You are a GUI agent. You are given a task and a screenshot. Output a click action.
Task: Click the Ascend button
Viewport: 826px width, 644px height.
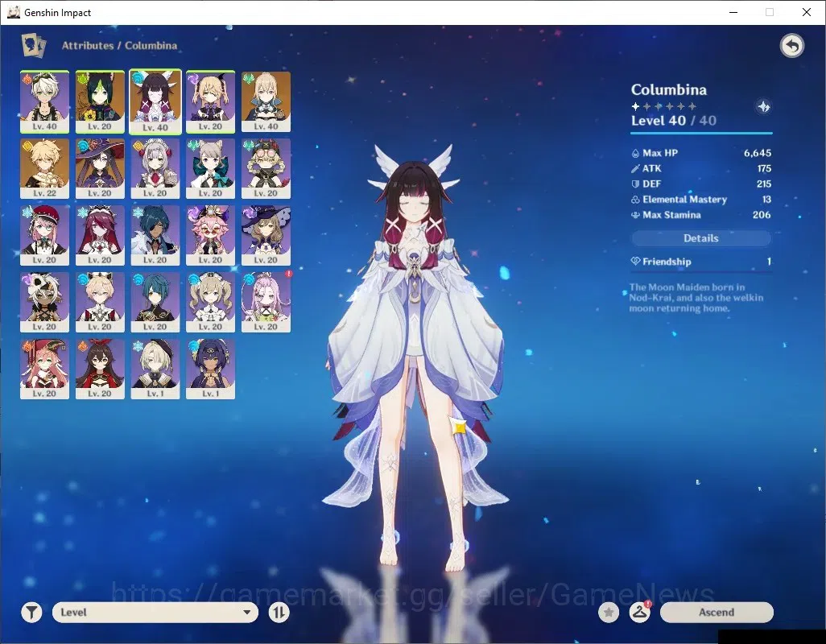pos(717,613)
